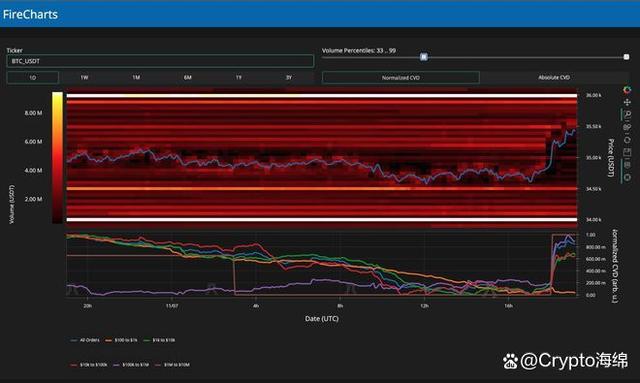The image size is (640, 383).
Task: Click the 8.00 M volume scale label
Action: click(x=33, y=113)
